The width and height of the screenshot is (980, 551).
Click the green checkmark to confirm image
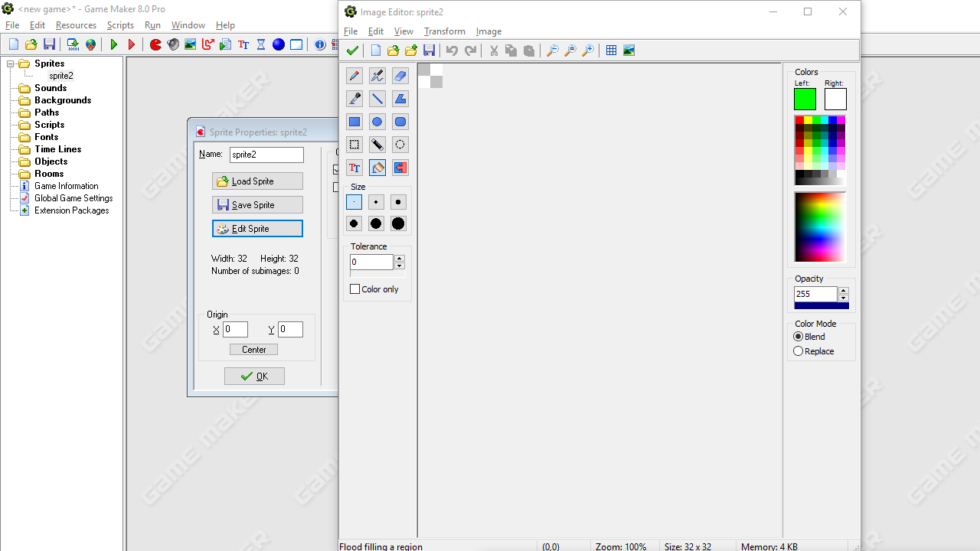(352, 51)
